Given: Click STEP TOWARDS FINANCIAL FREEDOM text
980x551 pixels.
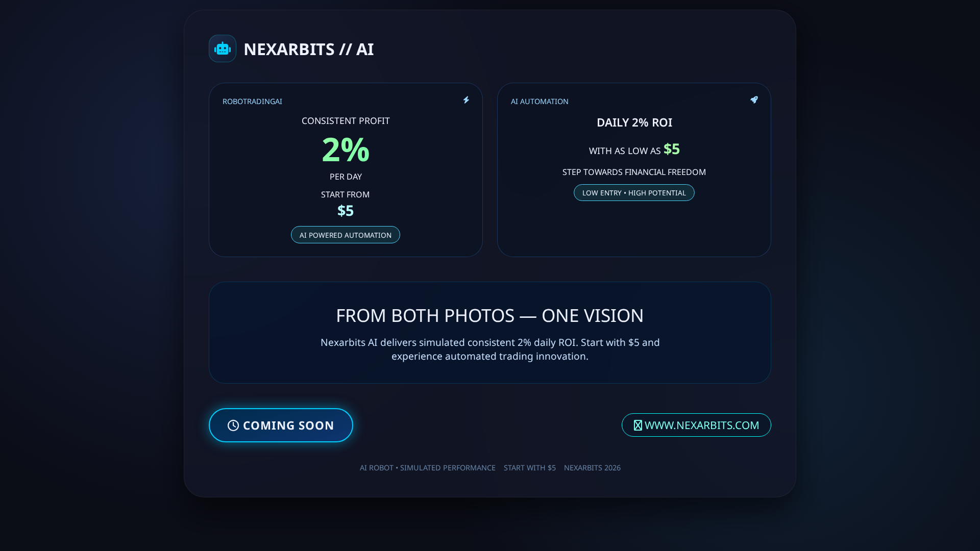Looking at the screenshot, I should click(633, 172).
